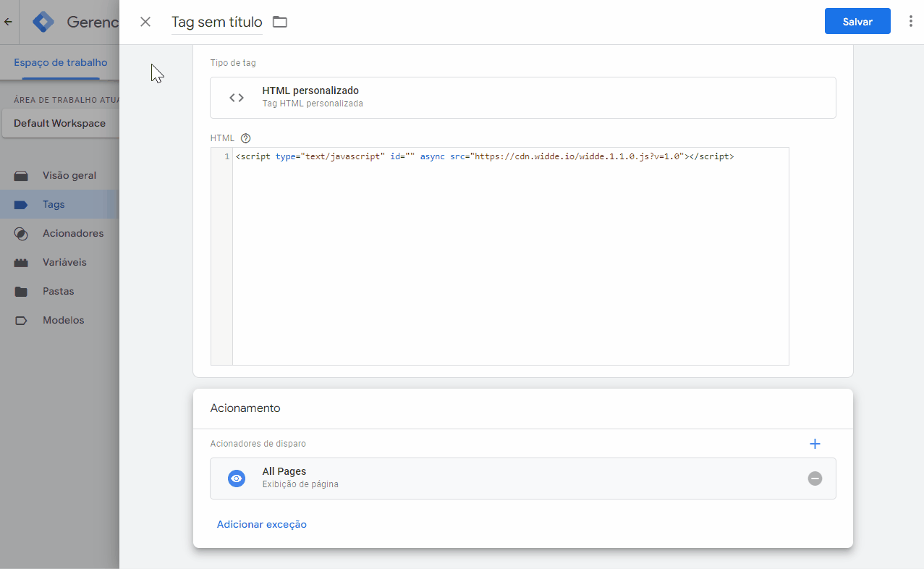Open Variáveis in the sidebar

click(59, 262)
